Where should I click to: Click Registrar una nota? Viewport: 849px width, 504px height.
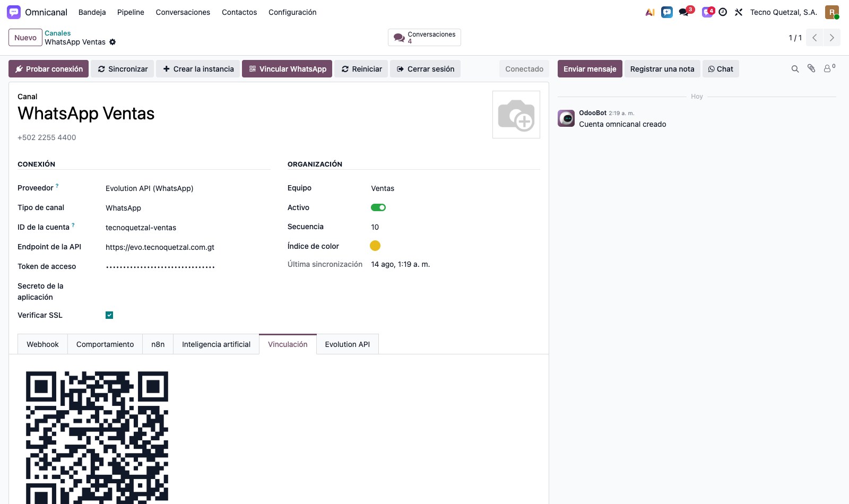point(662,69)
